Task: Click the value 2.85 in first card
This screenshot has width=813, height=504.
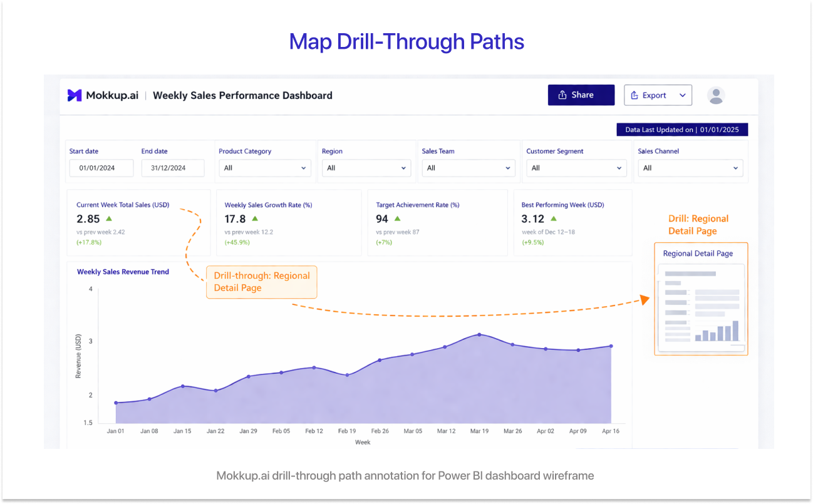Action: coord(88,219)
